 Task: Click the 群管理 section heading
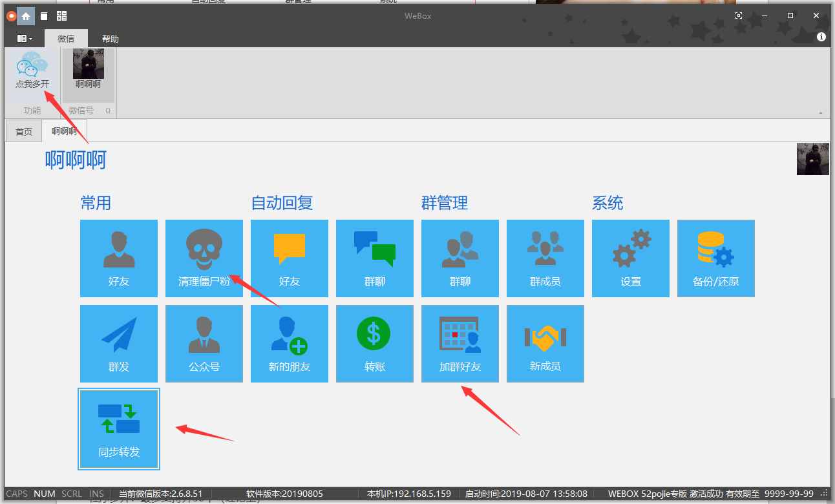(445, 203)
